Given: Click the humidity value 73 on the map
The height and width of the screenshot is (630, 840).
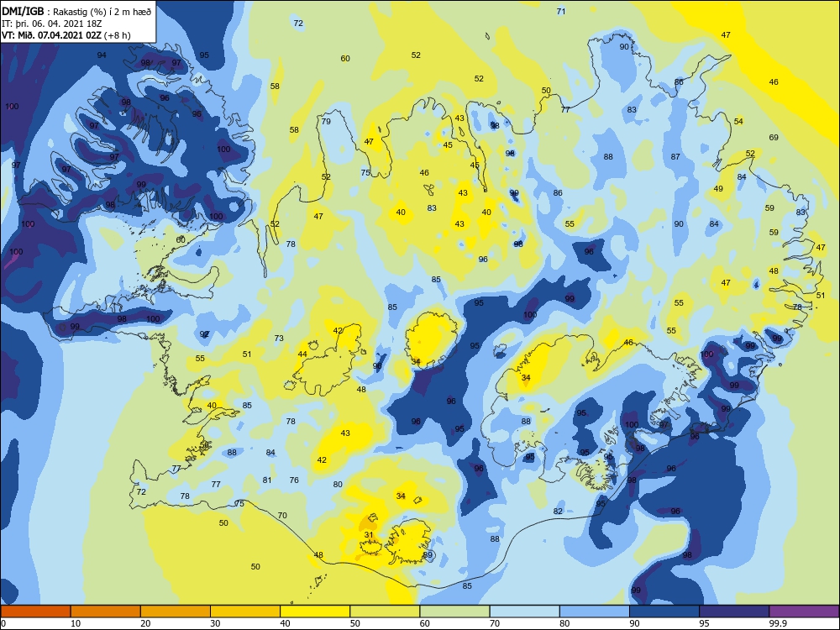Looking at the screenshot, I should pyautogui.click(x=279, y=338).
